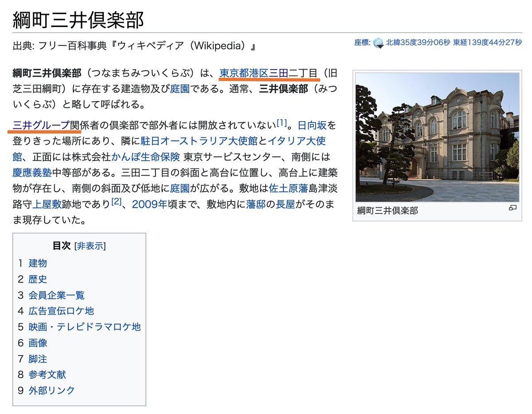Open the 東京都 link
The height and width of the screenshot is (414, 532).
point(234,73)
